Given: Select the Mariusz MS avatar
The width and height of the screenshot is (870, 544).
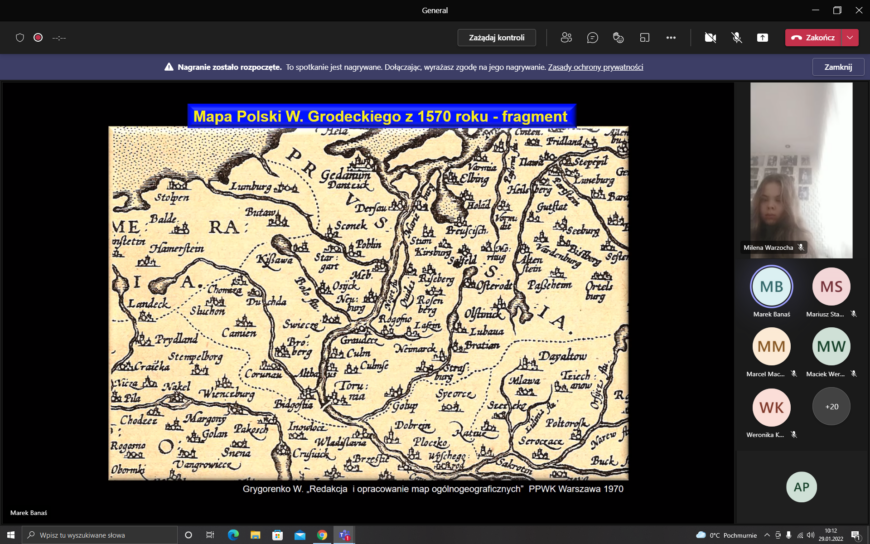Looking at the screenshot, I should click(831, 286).
